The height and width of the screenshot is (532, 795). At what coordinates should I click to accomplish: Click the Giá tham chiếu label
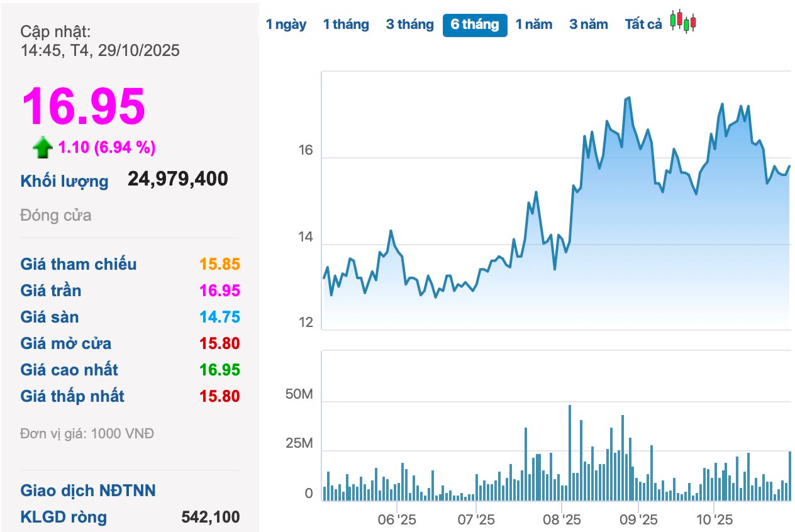[79, 264]
